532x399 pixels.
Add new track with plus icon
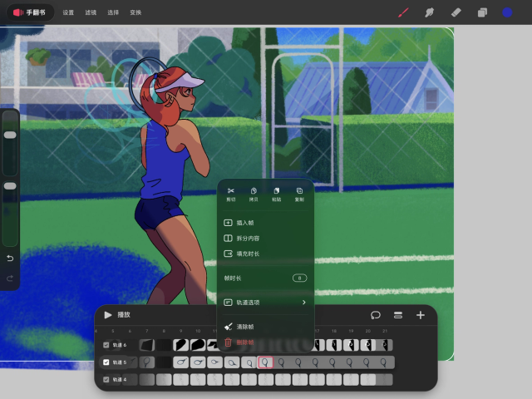[x=421, y=315]
